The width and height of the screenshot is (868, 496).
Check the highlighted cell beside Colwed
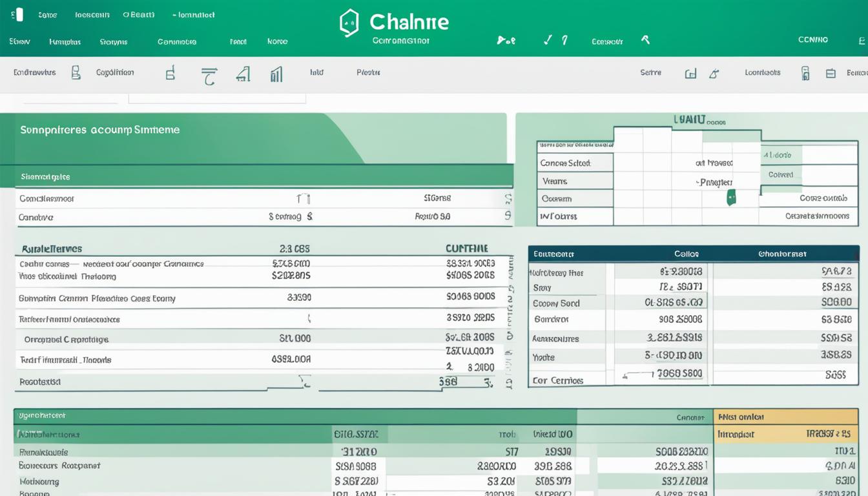click(827, 173)
